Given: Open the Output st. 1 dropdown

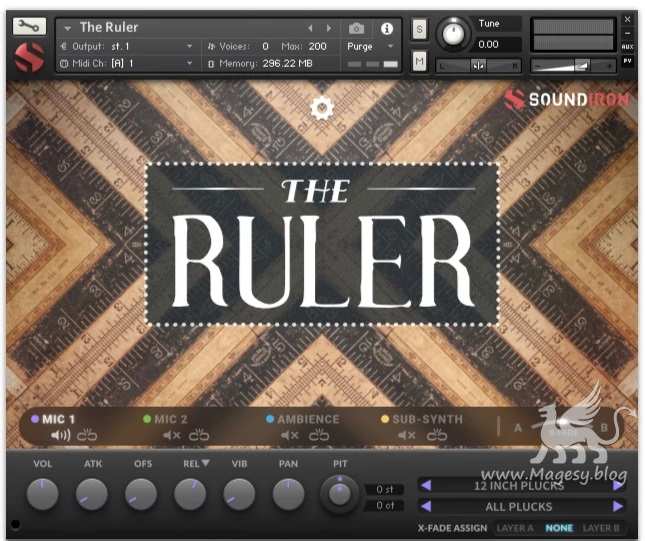Looking at the screenshot, I should 127,46.
